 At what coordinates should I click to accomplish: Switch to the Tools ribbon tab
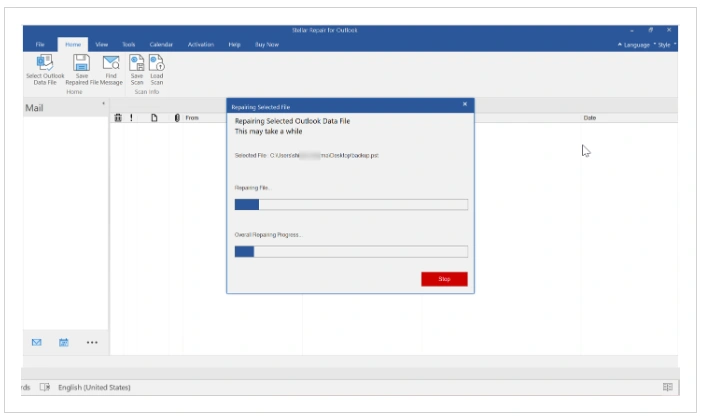128,44
